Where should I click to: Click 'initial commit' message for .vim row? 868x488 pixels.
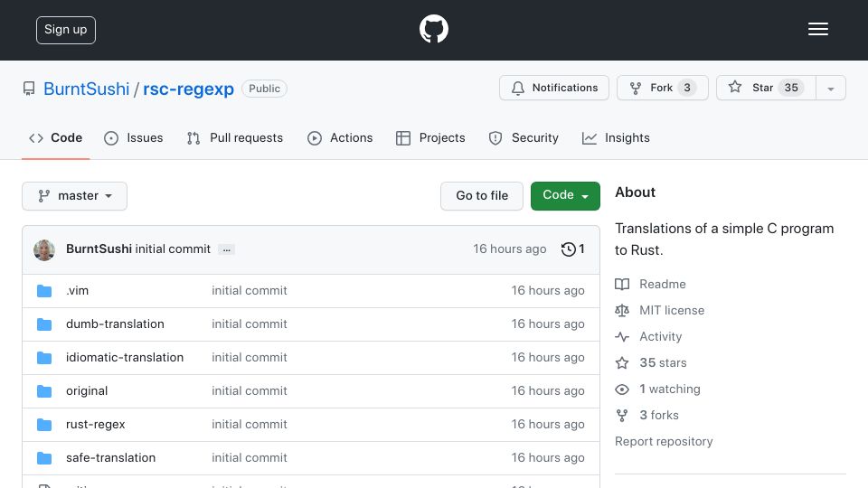click(250, 290)
